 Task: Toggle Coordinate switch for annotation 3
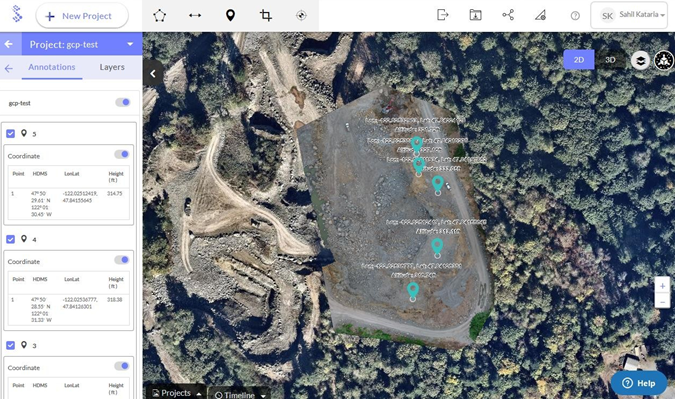pyautogui.click(x=122, y=366)
